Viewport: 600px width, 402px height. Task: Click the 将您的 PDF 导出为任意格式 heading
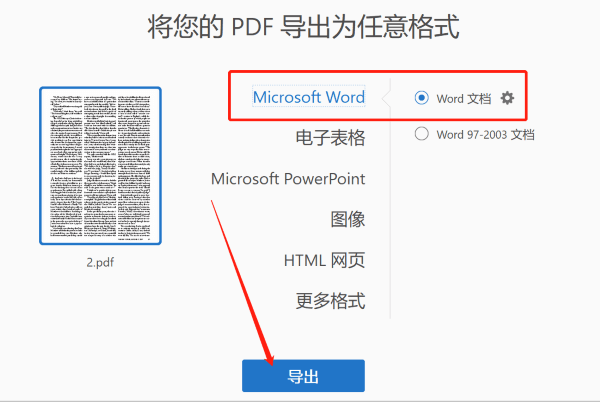[300, 26]
